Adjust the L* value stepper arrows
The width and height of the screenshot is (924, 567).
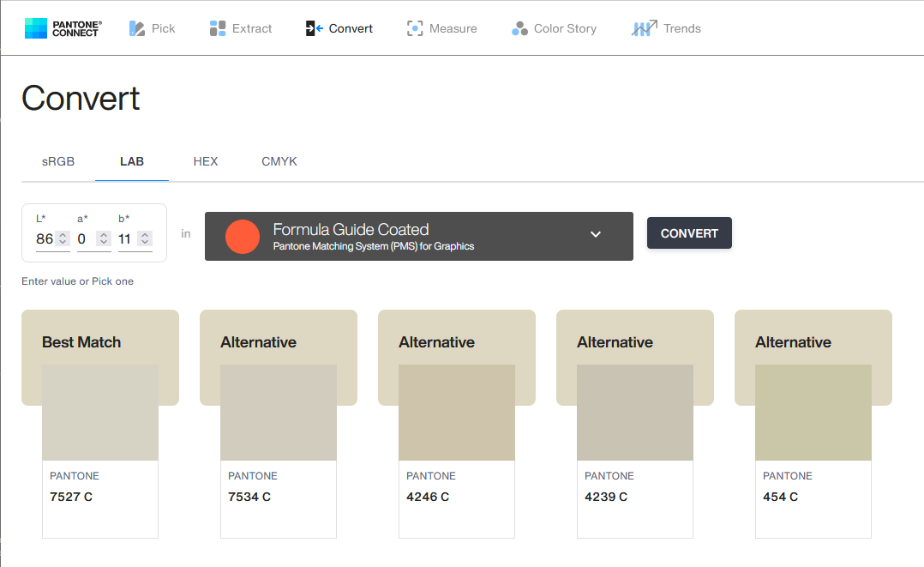63,239
